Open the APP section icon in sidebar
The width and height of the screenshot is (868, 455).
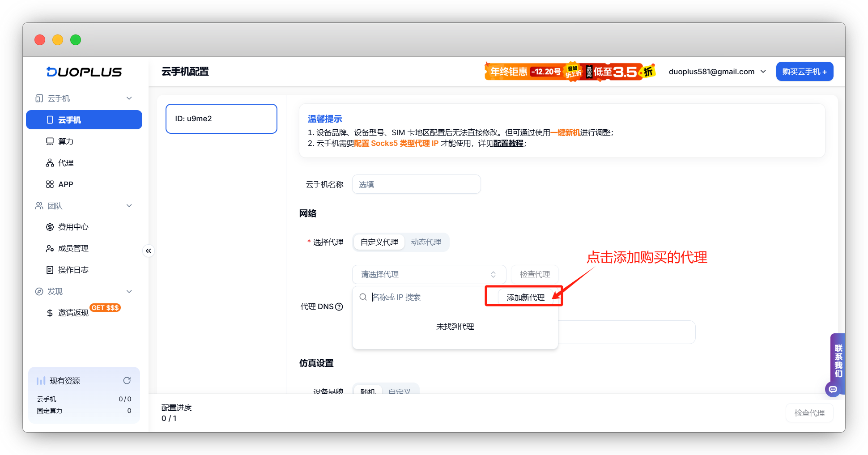[x=50, y=184]
